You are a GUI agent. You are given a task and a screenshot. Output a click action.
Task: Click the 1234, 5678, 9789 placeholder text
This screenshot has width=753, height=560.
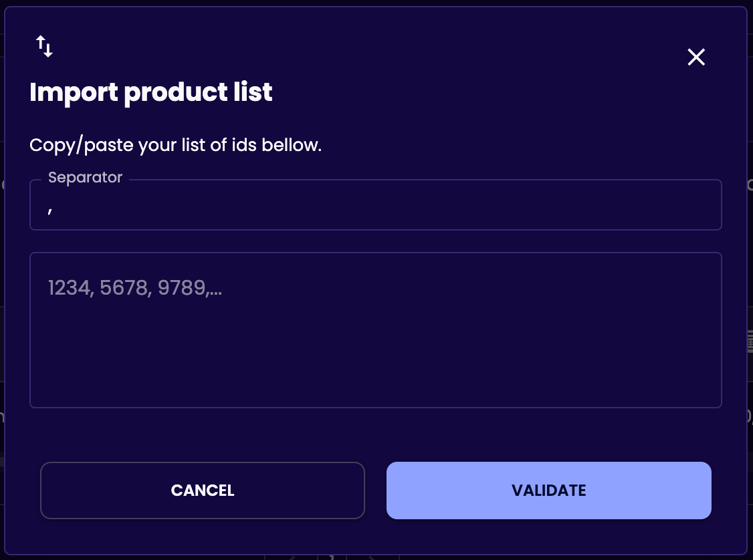(x=135, y=288)
